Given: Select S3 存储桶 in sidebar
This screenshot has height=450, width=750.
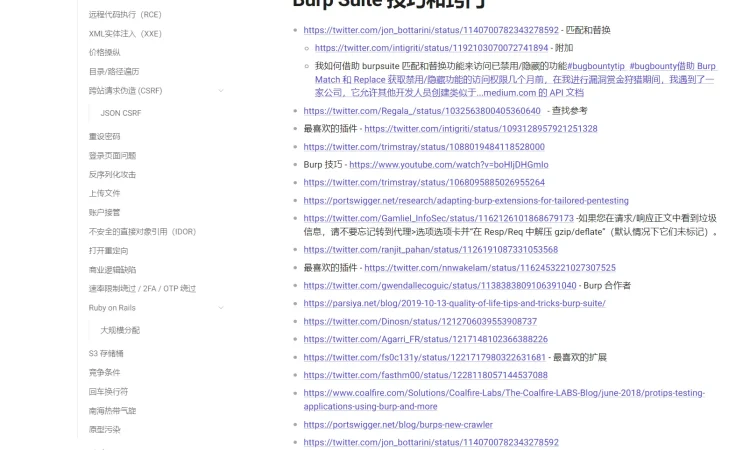Looking at the screenshot, I should 106,353.
